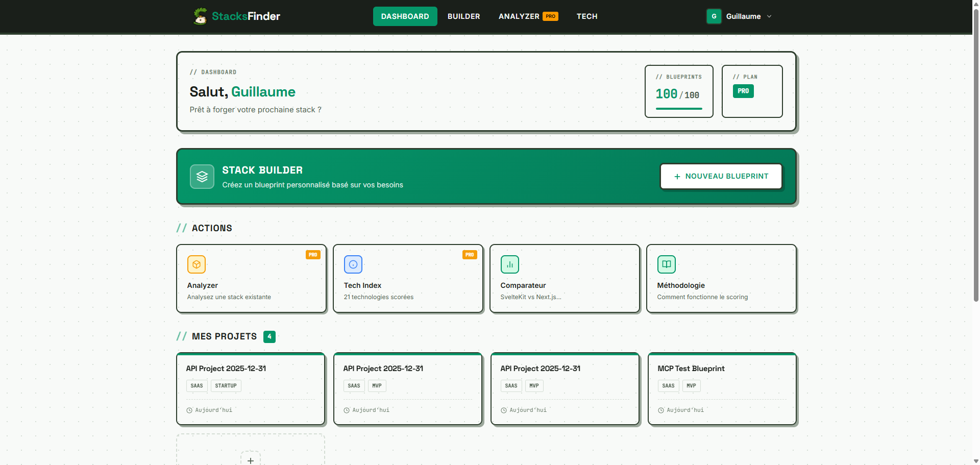Click the Méthodologie book icon
This screenshot has width=980, height=465.
tap(667, 264)
